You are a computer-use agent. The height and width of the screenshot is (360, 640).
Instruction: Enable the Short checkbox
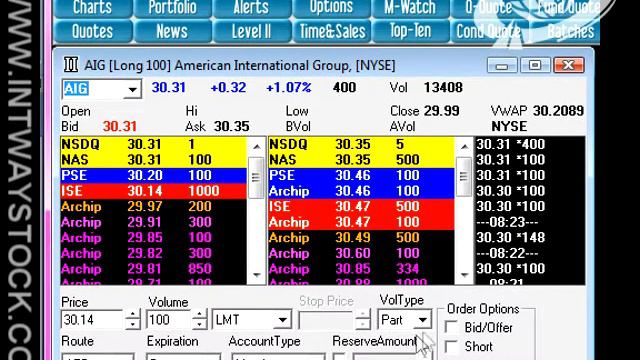tap(451, 346)
